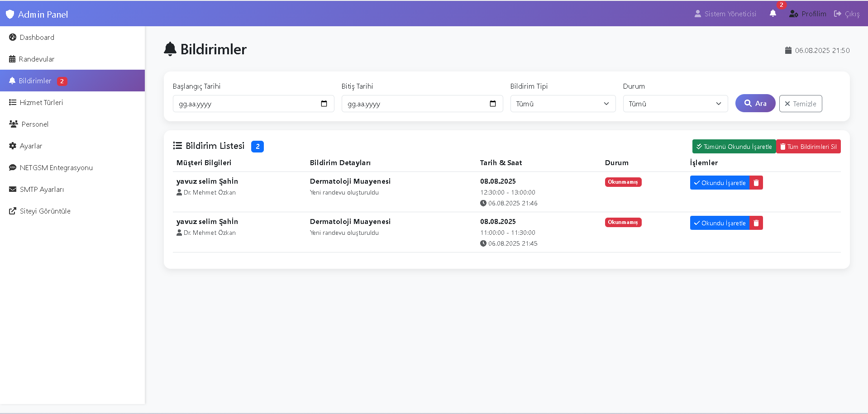Image resolution: width=868 pixels, height=414 pixels.
Task: Clear filters with the Temizle button
Action: tap(800, 104)
